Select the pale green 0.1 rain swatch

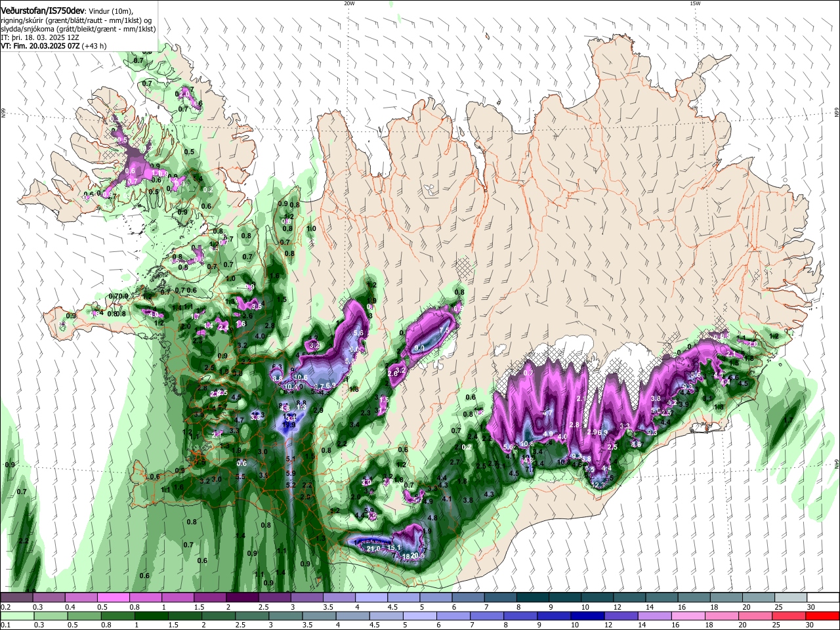[17, 616]
